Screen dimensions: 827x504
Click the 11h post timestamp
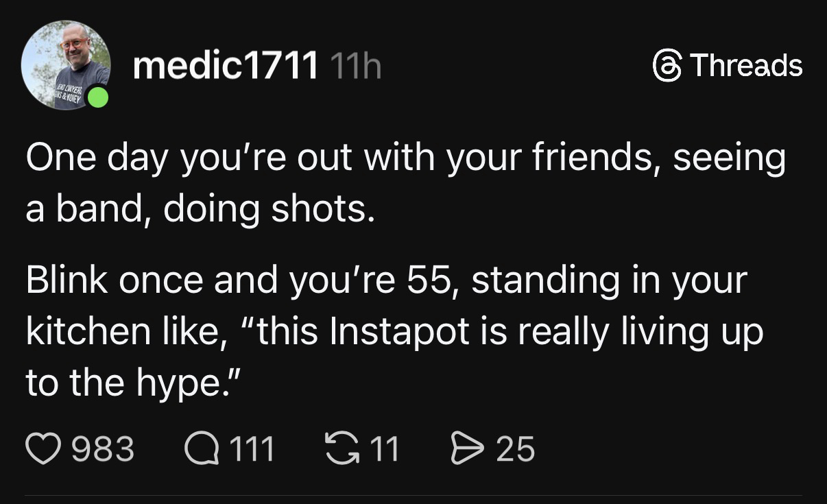(355, 66)
